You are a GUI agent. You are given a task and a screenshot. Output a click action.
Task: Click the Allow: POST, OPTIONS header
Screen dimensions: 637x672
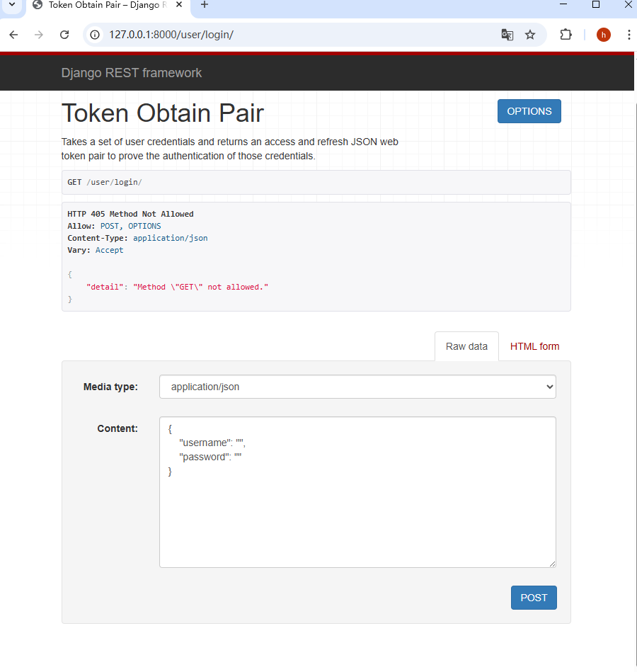click(x=114, y=226)
